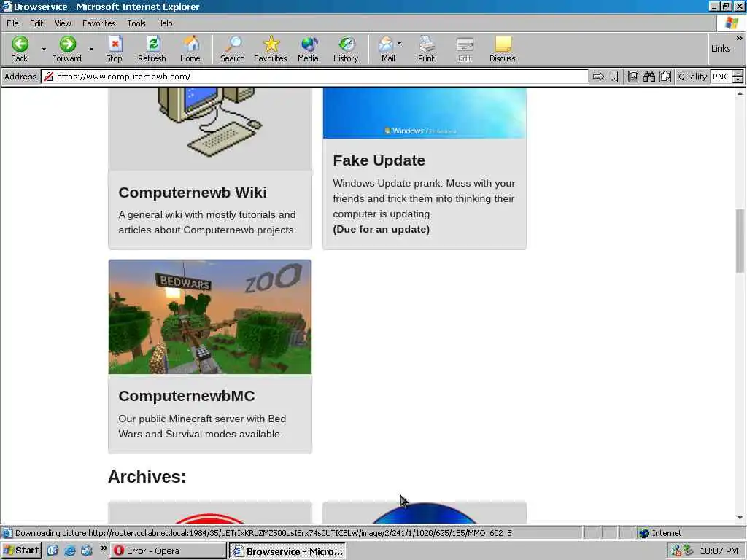
Task: Click the '(Due for an update)' text
Action: pyautogui.click(x=381, y=230)
